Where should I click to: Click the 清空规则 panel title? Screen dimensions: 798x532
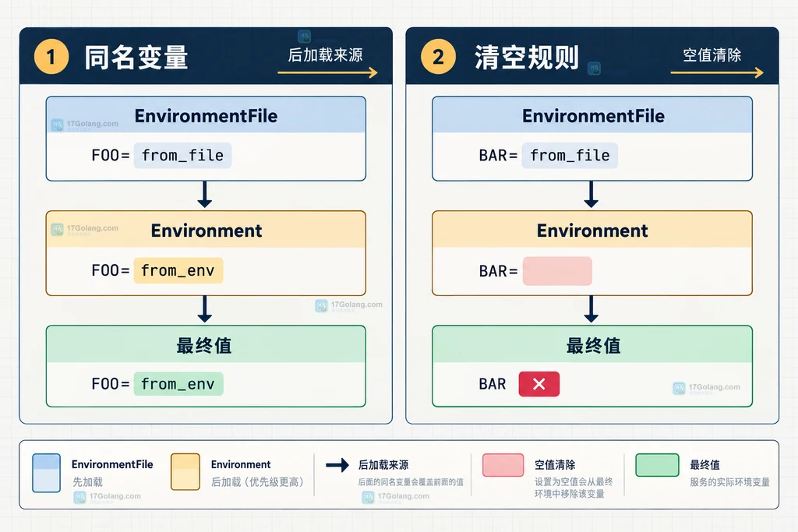[527, 58]
